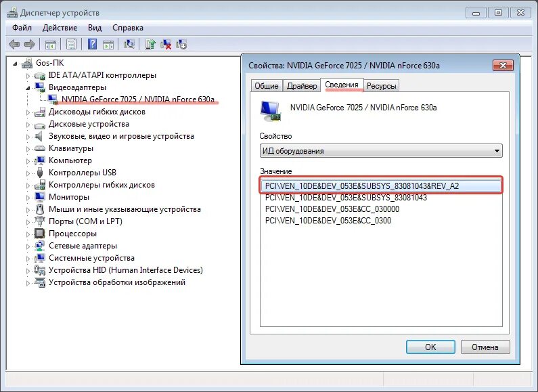538x392 pixels.
Task: Click the Клавиатуры keyboard icon
Action: pos(40,148)
